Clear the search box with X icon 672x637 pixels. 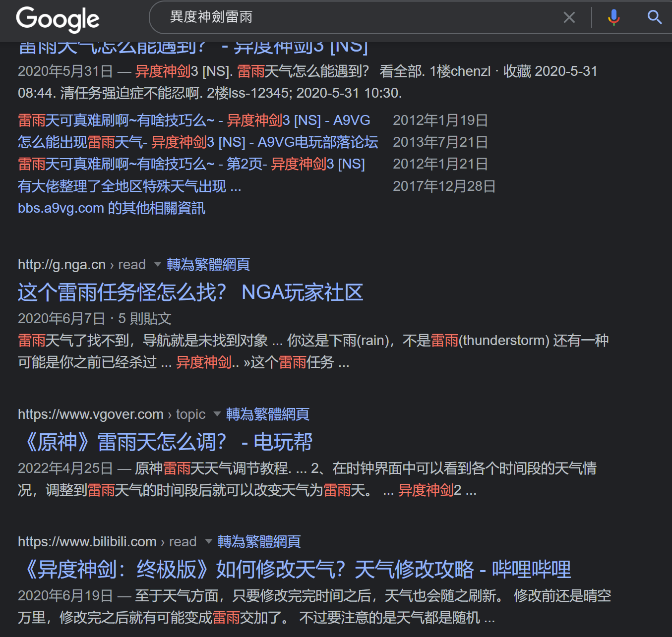pos(569,18)
